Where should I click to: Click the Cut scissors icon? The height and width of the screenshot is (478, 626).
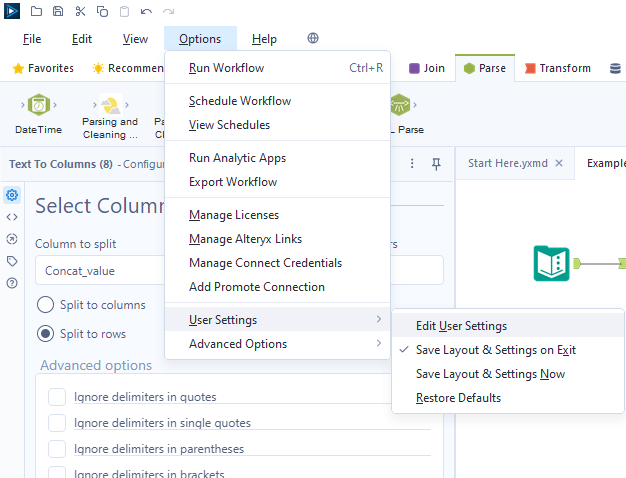(80, 11)
